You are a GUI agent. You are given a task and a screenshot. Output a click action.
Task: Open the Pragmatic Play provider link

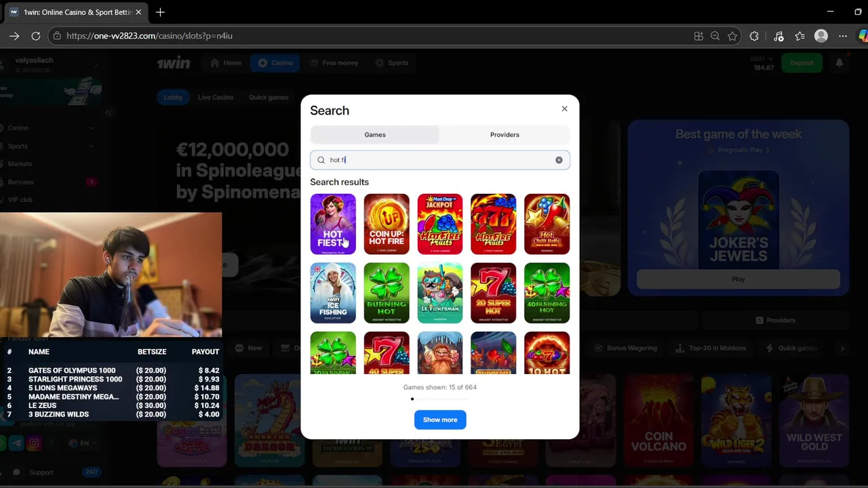click(x=738, y=150)
